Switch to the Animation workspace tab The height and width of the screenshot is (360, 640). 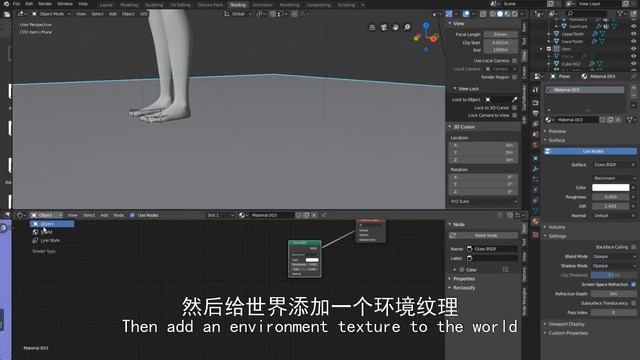[x=262, y=5]
